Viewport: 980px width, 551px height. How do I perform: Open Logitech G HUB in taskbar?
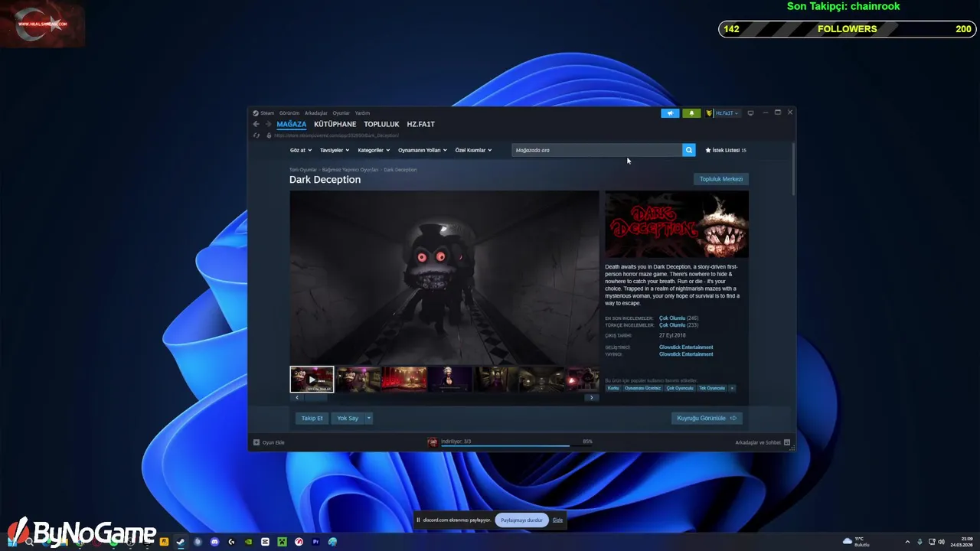pos(231,542)
